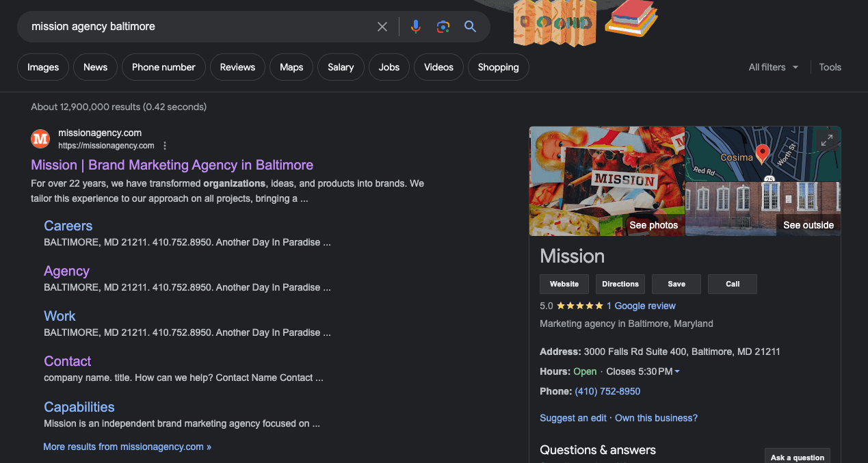This screenshot has height=463, width=868.
Task: Open the Questions & answers heading
Action: (x=598, y=450)
